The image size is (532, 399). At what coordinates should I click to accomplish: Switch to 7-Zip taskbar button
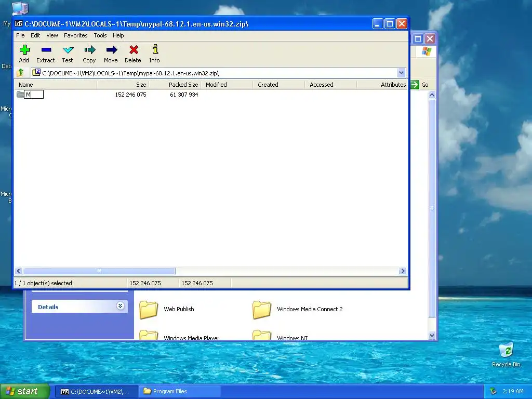pyautogui.click(x=96, y=392)
